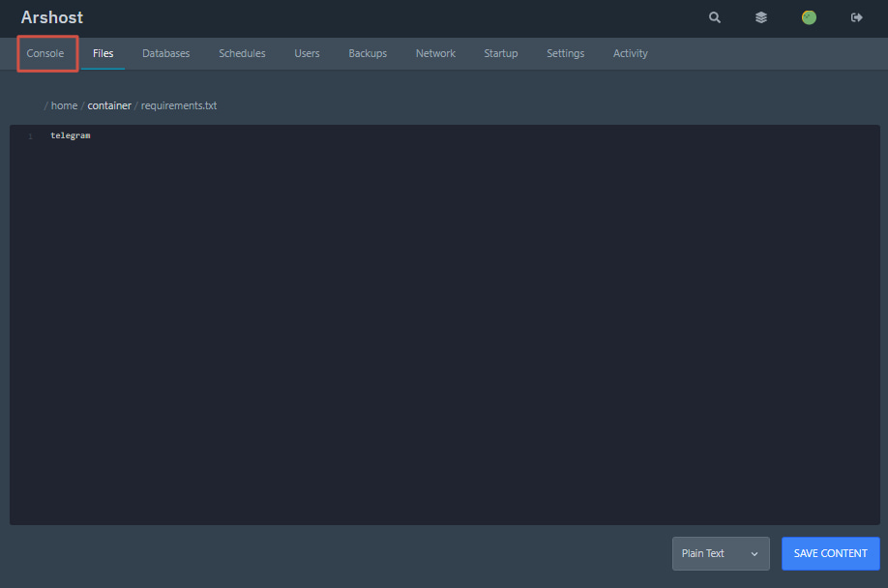Screen dimensions: 888x588
Task: Navigate to container breadcrumb folder
Action: click(109, 105)
